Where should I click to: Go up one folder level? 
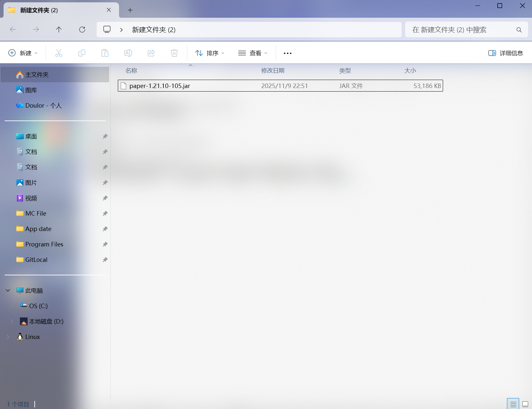[x=59, y=30]
